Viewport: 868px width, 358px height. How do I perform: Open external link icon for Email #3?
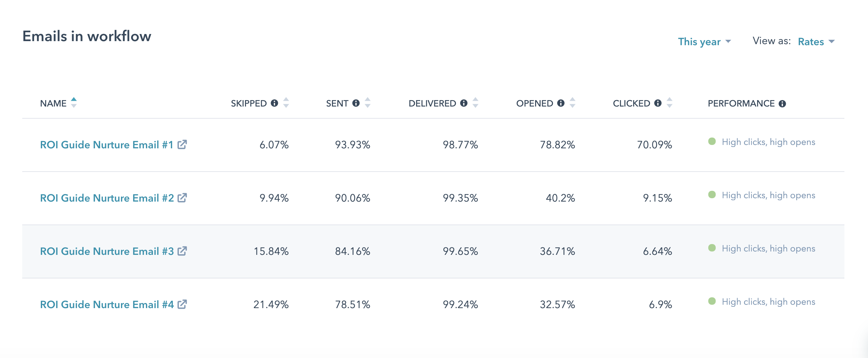click(x=182, y=251)
